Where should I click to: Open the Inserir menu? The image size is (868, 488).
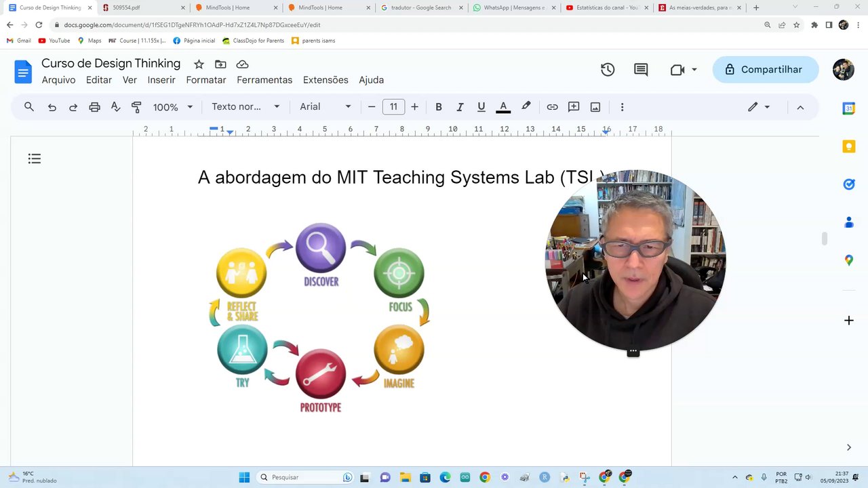click(x=161, y=80)
